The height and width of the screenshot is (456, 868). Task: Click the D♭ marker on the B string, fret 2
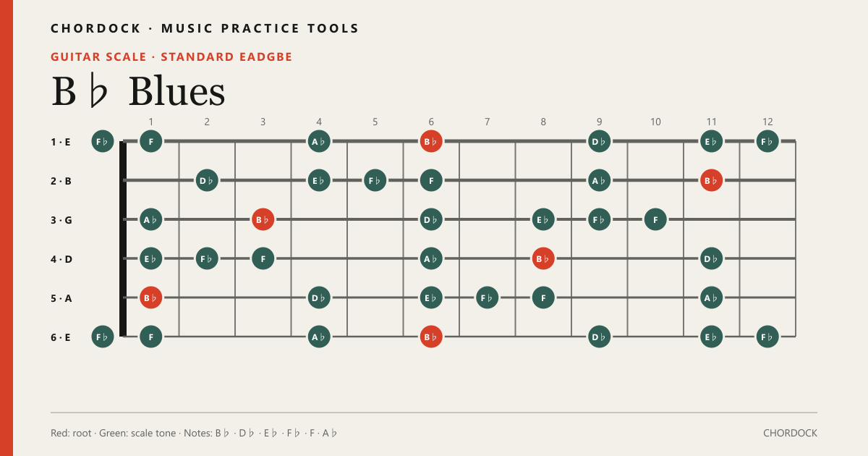tap(207, 180)
